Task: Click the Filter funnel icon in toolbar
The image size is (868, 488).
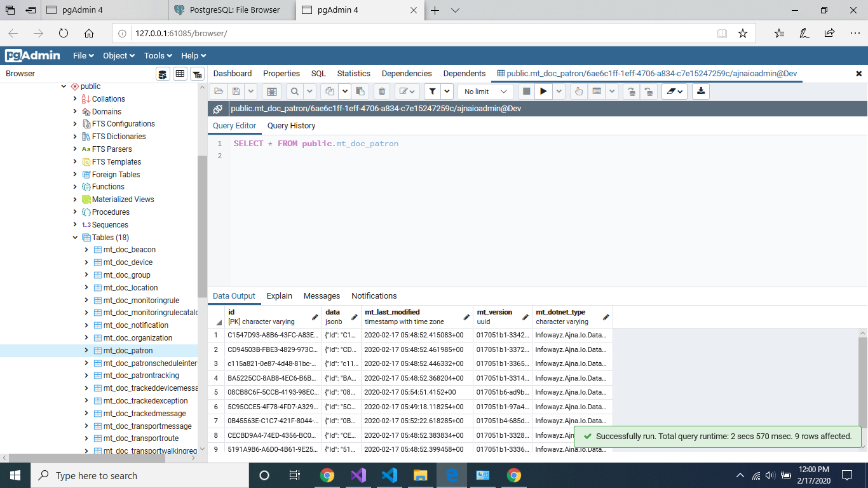Action: (x=431, y=91)
